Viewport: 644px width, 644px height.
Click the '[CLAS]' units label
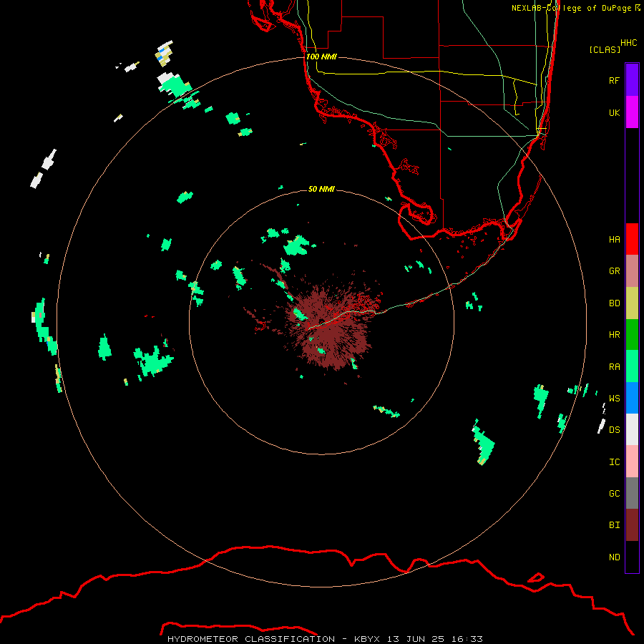[x=605, y=49]
